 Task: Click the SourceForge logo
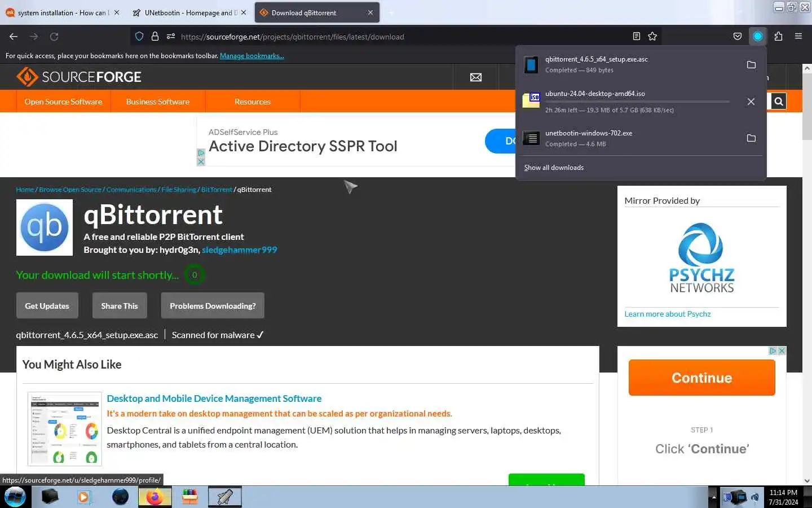(x=79, y=77)
